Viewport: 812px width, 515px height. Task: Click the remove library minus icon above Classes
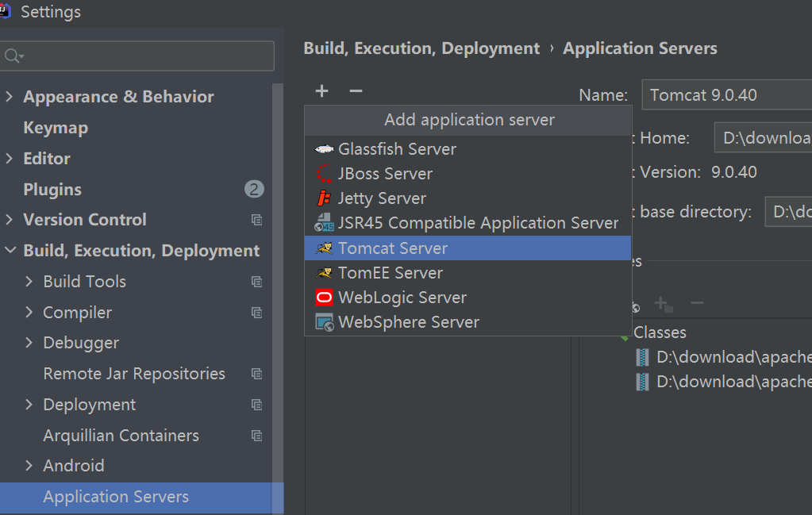click(697, 303)
